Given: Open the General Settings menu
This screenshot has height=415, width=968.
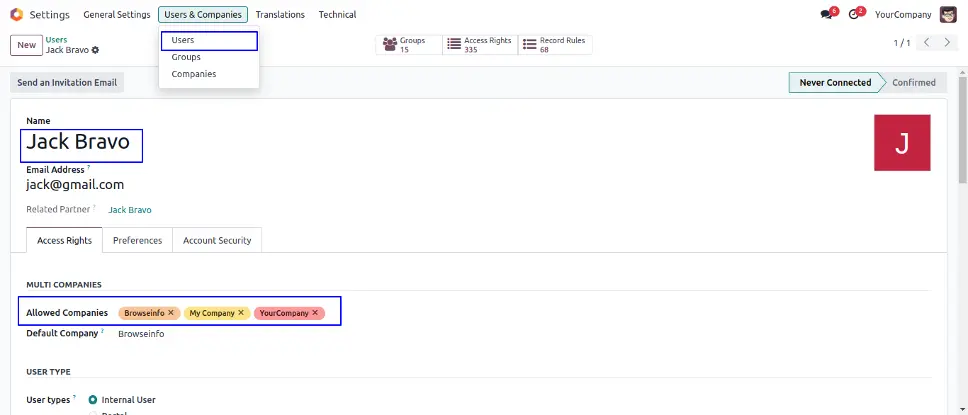Looking at the screenshot, I should (117, 14).
